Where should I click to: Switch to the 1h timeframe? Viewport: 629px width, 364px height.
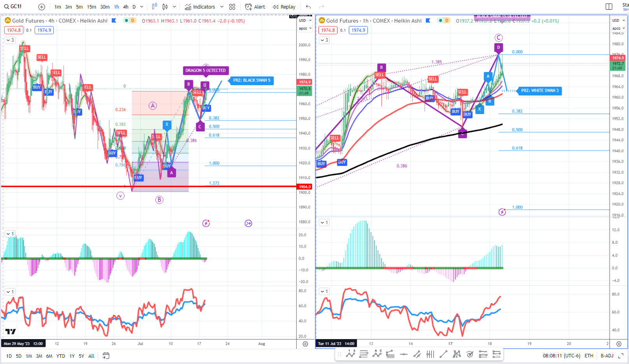[x=116, y=7]
